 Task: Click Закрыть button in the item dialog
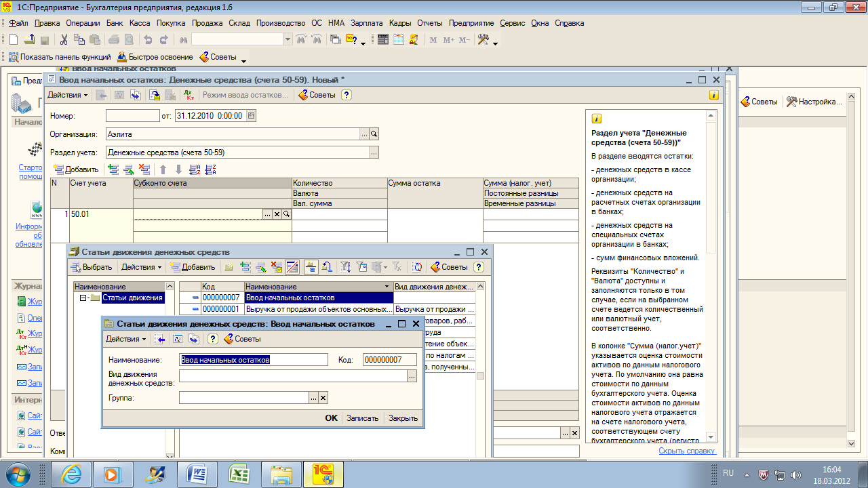click(403, 418)
